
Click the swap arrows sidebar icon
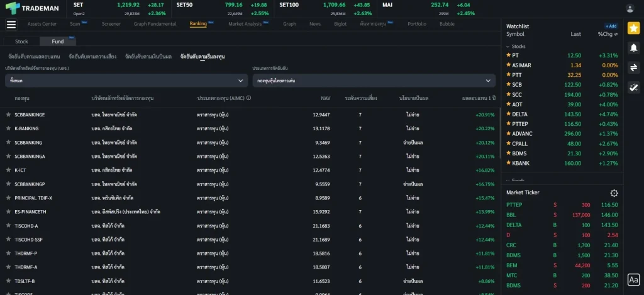[x=633, y=67]
